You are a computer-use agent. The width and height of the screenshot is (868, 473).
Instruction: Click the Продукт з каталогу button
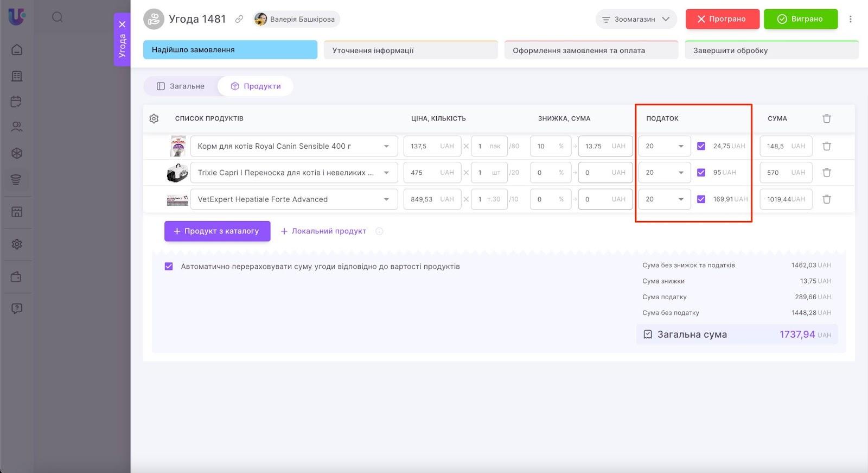pos(217,231)
